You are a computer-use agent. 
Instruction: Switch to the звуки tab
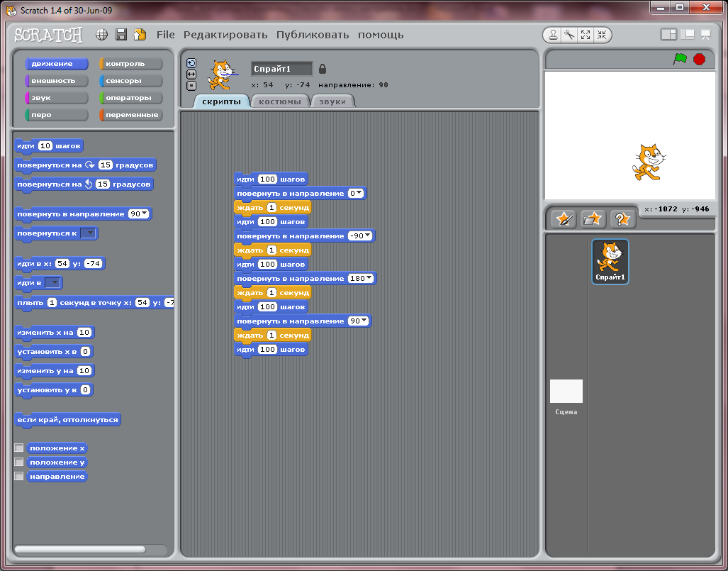[332, 101]
